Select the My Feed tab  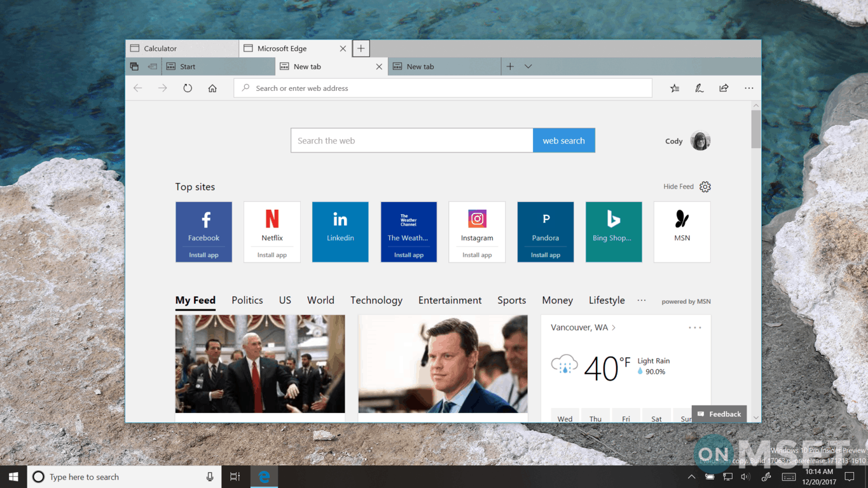pyautogui.click(x=195, y=301)
